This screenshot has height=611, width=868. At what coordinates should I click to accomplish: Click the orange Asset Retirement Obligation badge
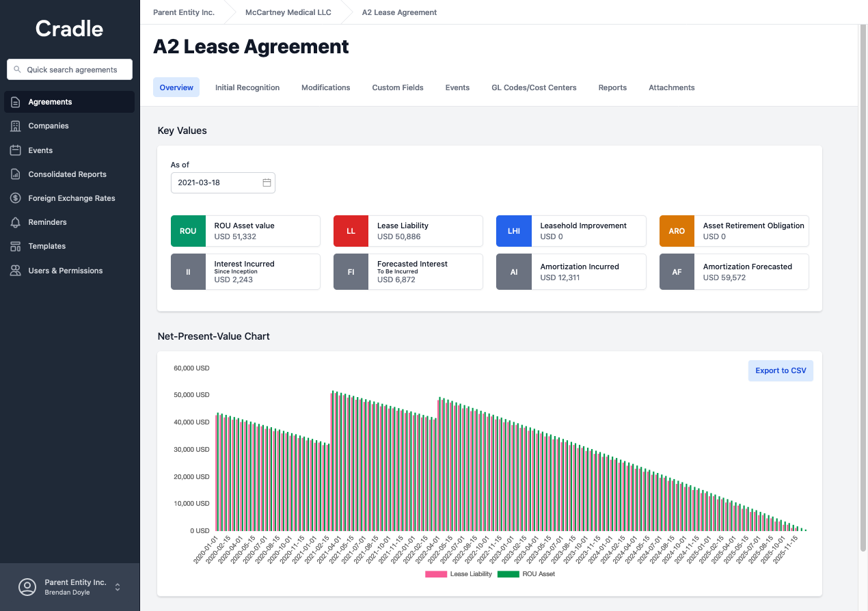pyautogui.click(x=677, y=231)
